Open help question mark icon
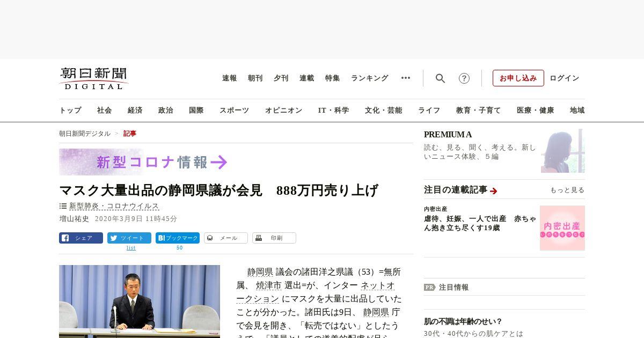Image resolution: width=644 pixels, height=338 pixels. click(464, 78)
